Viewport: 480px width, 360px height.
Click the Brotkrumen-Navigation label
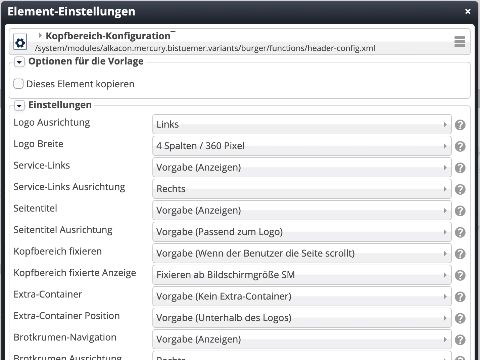pyautogui.click(x=65, y=337)
